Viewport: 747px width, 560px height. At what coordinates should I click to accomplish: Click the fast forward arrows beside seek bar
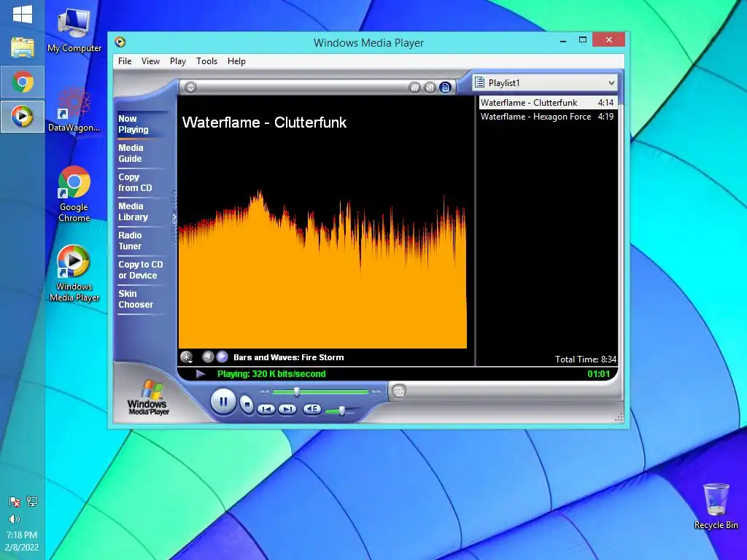click(x=376, y=392)
